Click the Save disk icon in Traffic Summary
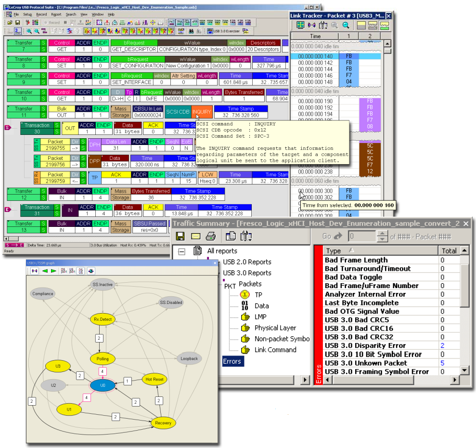The image size is (476, 448). pos(180,236)
